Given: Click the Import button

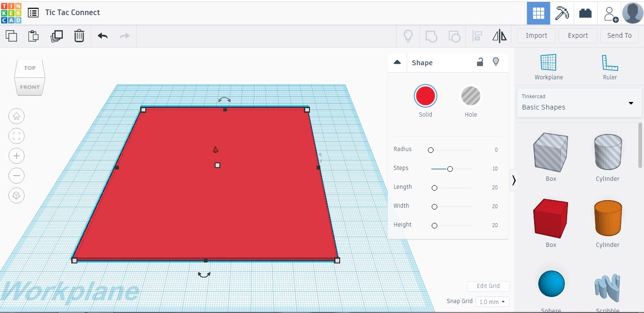Looking at the screenshot, I should click(x=536, y=36).
